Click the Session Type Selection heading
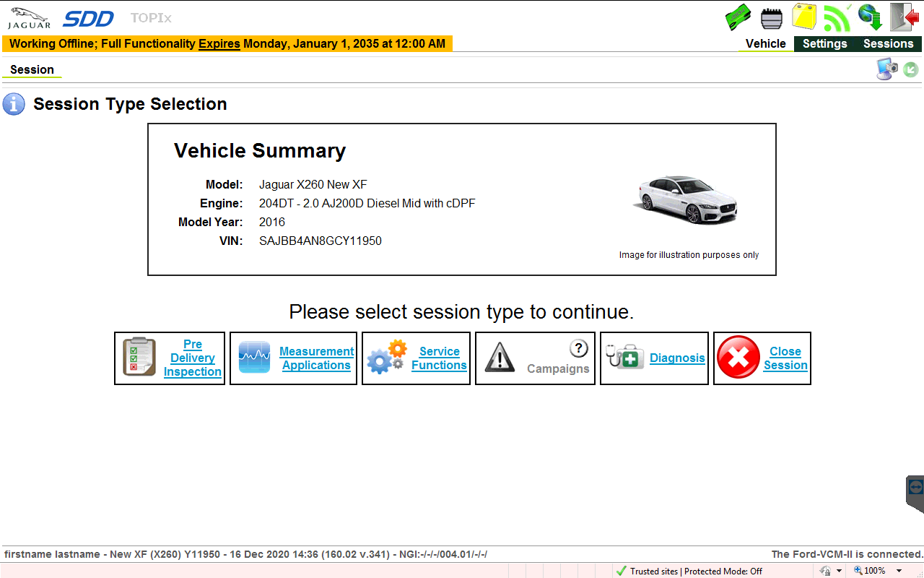 [130, 104]
